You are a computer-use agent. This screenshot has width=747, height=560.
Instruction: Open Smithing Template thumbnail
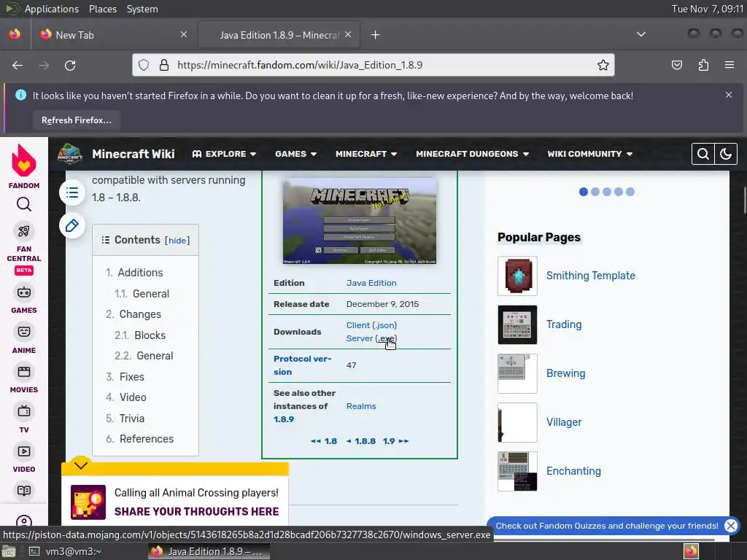point(517,276)
